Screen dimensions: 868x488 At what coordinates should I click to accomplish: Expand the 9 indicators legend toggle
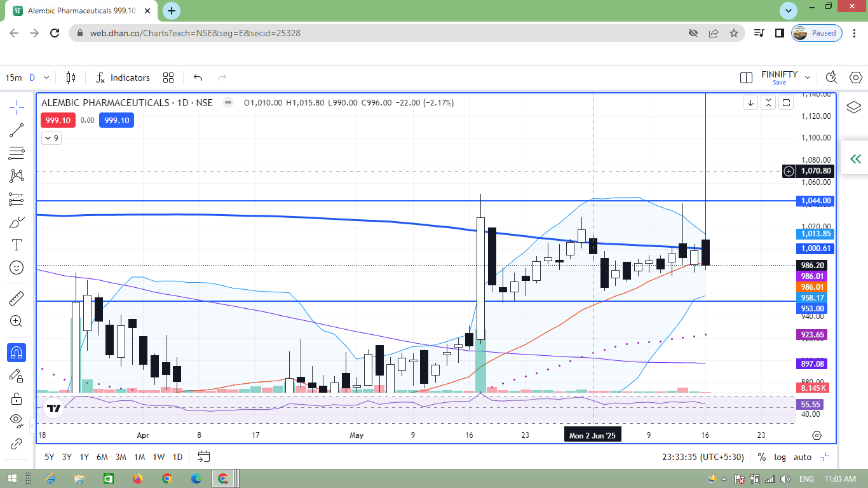tap(51, 138)
